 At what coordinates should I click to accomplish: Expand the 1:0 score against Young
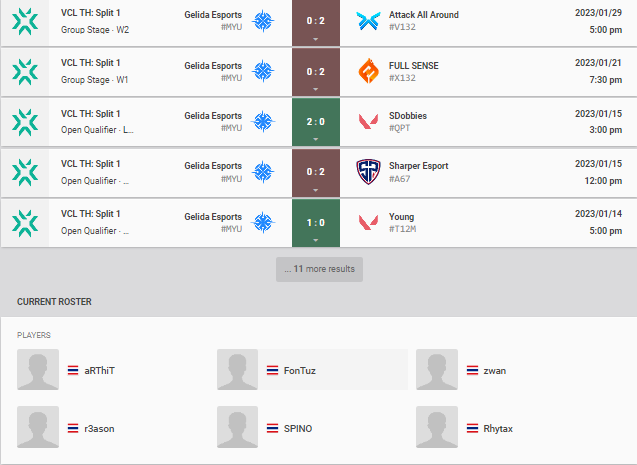click(316, 223)
